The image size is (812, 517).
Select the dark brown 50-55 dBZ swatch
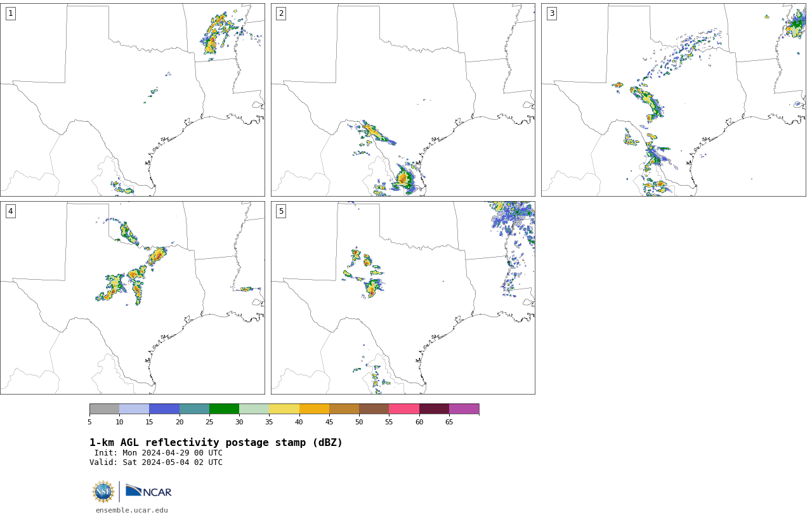[374, 409]
